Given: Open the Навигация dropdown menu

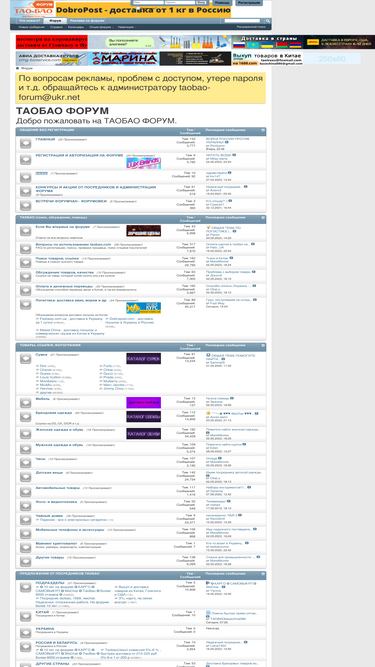Looking at the screenshot, I should (x=127, y=27).
